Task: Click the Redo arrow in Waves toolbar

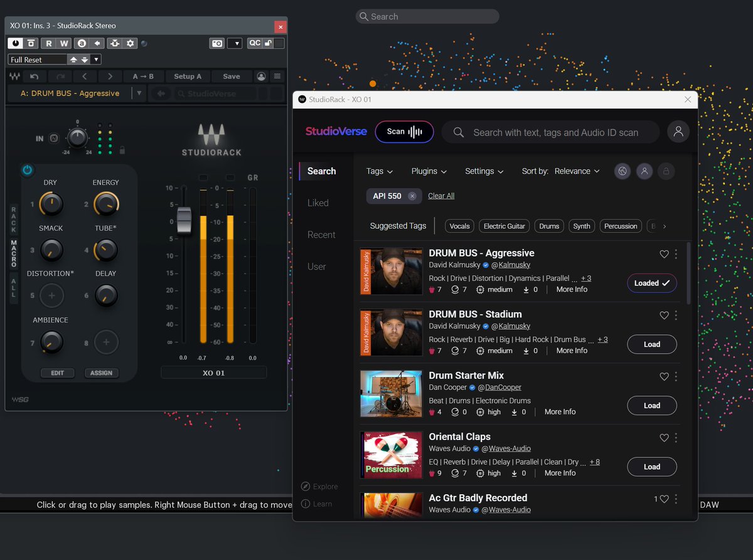Action: (61, 77)
